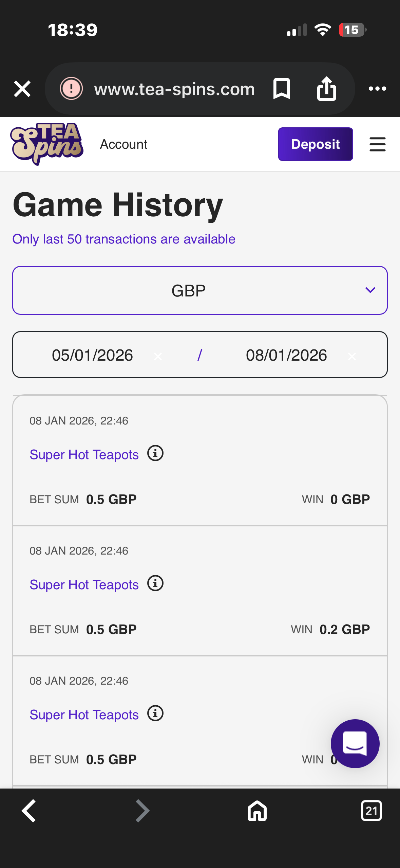This screenshot has width=400, height=868.
Task: Tap the Tea Spins logo
Action: point(47,144)
